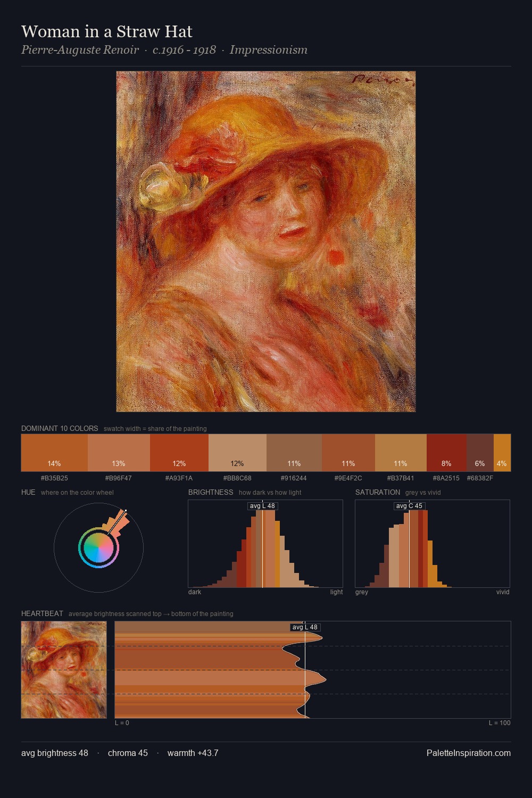The width and height of the screenshot is (532, 798).
Task: Click the #B35B25 color swatch (14%)
Action: tap(54, 453)
